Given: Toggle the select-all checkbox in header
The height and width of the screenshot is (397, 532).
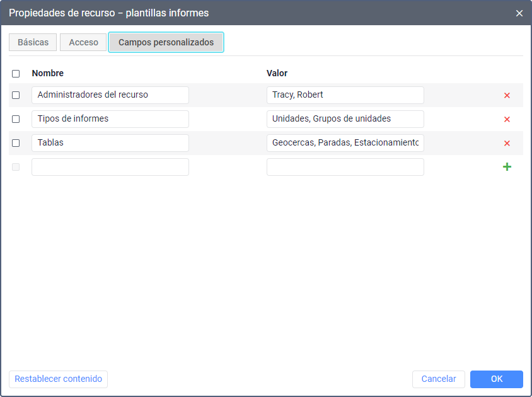Looking at the screenshot, I should pyautogui.click(x=16, y=74).
